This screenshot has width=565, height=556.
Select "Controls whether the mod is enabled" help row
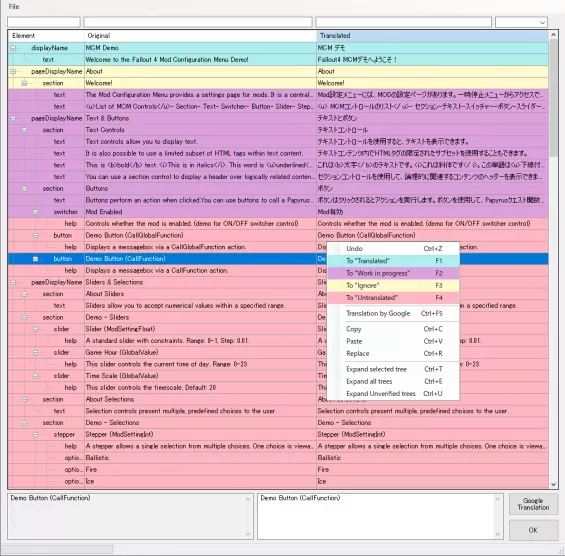tap(278, 224)
